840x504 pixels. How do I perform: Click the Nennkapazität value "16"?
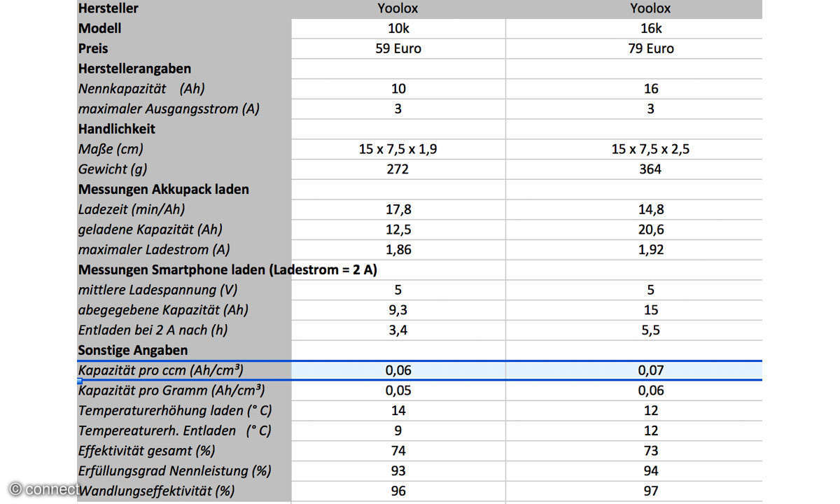[650, 89]
